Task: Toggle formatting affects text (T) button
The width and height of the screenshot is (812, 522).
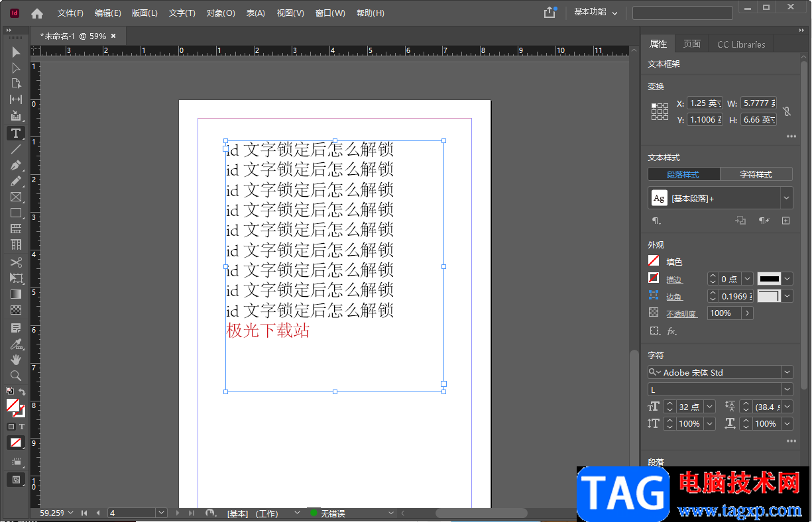Action: coord(22,427)
